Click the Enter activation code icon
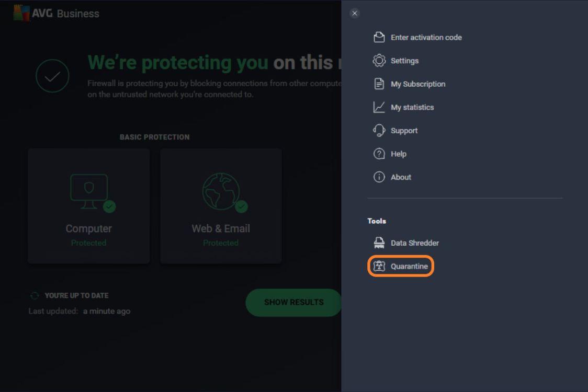 pos(379,37)
